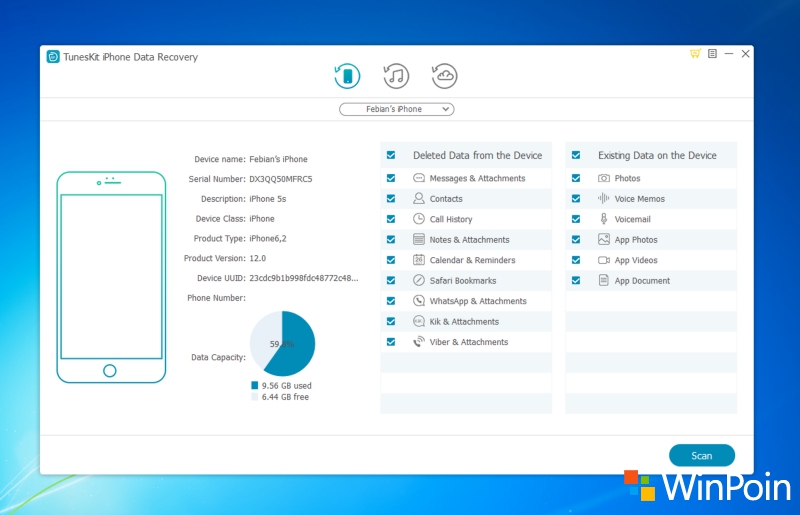Image resolution: width=800 pixels, height=515 pixels.
Task: Click Product Type value iPhone6,2
Action: click(x=268, y=238)
